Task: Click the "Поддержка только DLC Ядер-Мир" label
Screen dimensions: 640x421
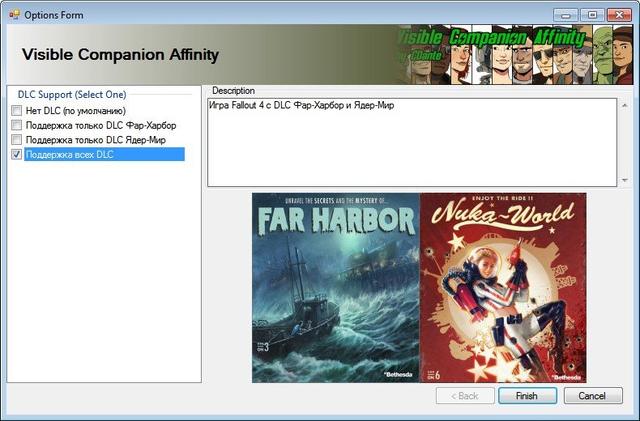Action: coord(96,140)
